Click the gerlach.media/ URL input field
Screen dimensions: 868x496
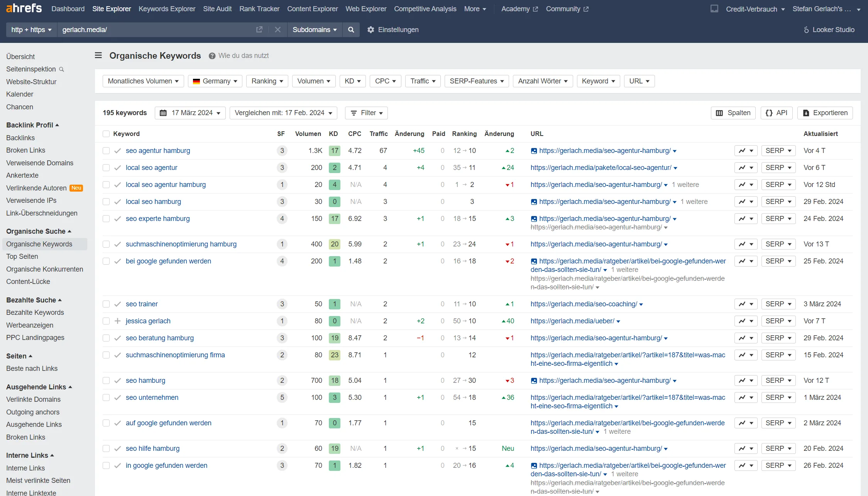click(154, 30)
